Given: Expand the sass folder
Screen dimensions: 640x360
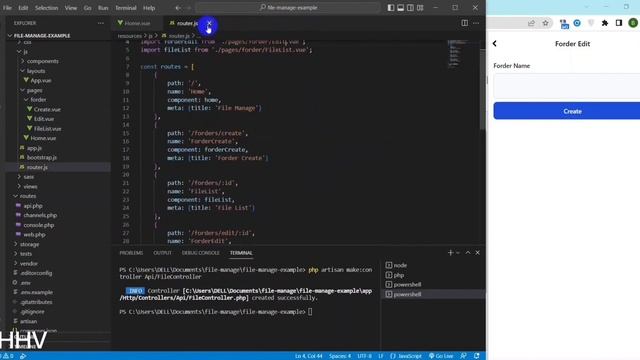Looking at the screenshot, I should 29,177.
